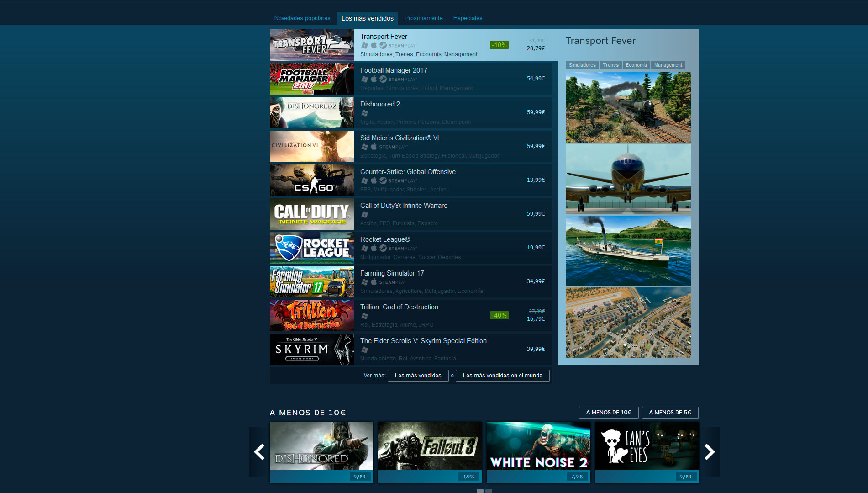The width and height of the screenshot is (868, 493).
Task: Switch to the Novedades populares tab
Action: [302, 18]
